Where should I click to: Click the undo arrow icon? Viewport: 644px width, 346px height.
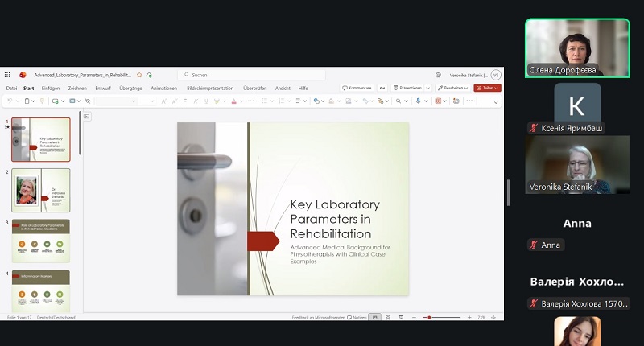[9, 101]
